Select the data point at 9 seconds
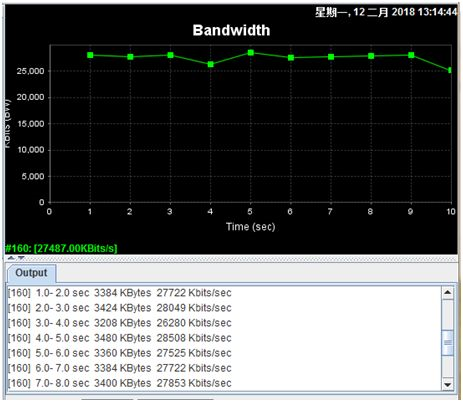The width and height of the screenshot is (463, 402). [x=411, y=55]
